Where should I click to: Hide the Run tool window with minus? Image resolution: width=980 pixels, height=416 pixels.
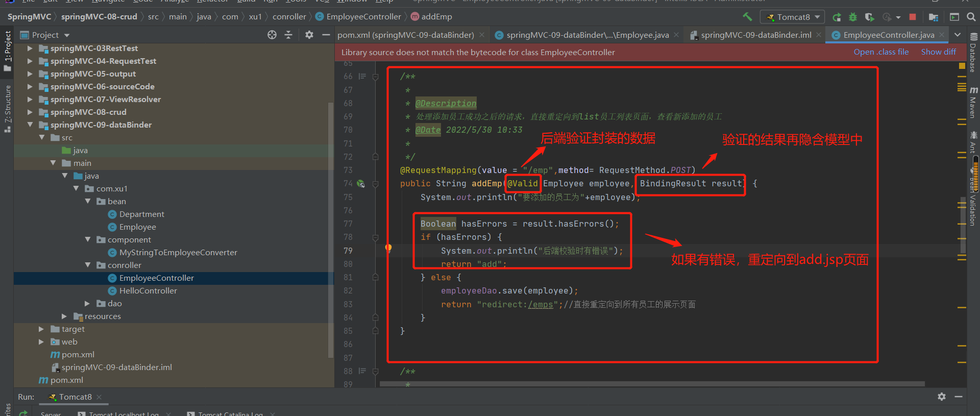959,397
